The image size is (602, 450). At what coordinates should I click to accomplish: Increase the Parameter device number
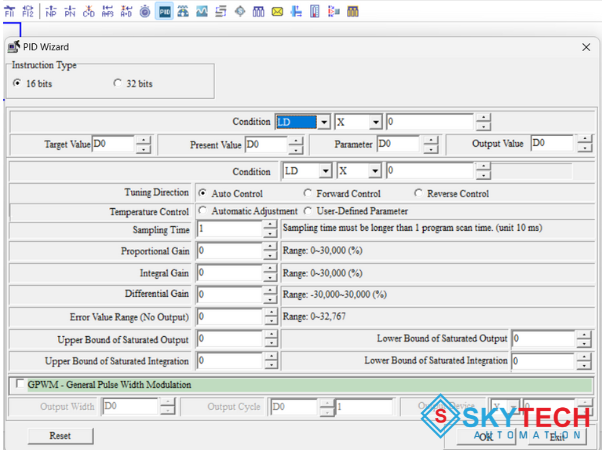tap(431, 140)
